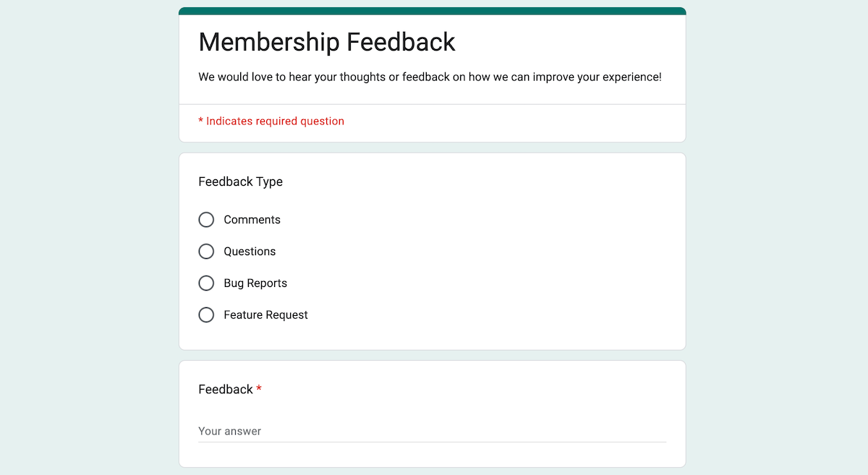Image resolution: width=868 pixels, height=475 pixels.
Task: Pick the Bug Reports radio circle
Action: 206,283
